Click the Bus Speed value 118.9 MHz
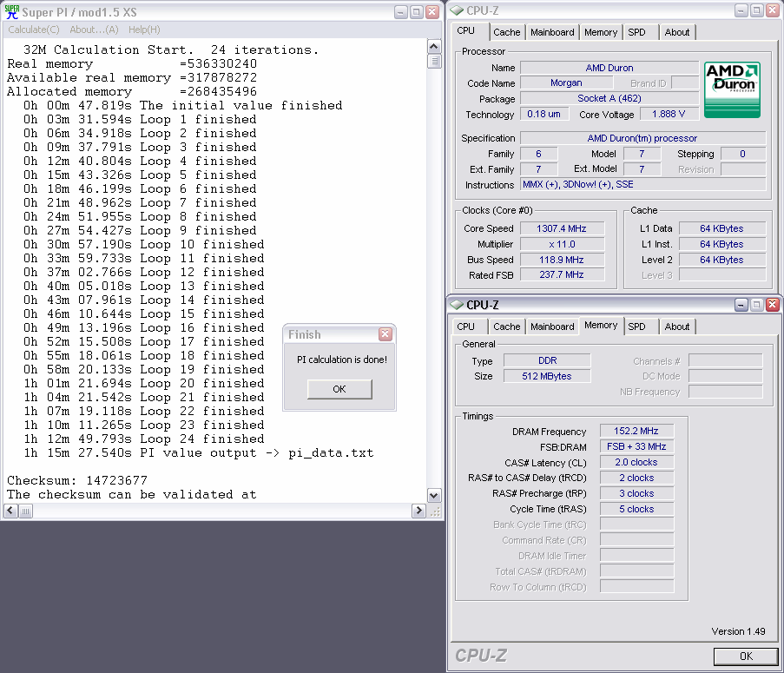This screenshot has height=673, width=784. coord(562,260)
